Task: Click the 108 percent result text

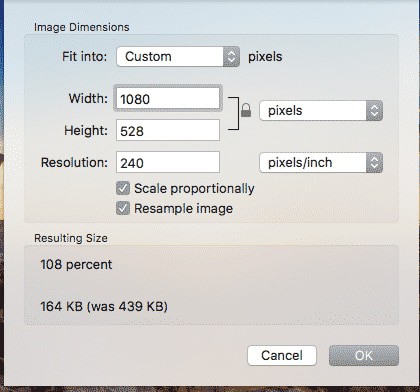Action: coord(76,265)
